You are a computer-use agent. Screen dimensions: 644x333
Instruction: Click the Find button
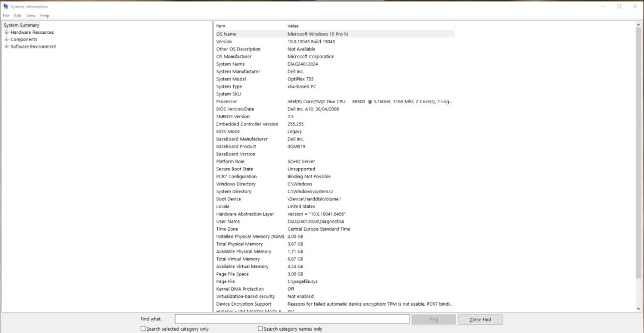coord(434,319)
